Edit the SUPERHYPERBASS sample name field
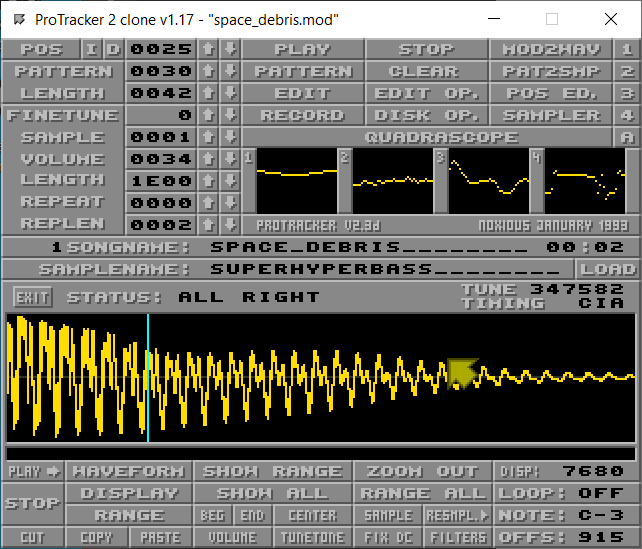 385,269
